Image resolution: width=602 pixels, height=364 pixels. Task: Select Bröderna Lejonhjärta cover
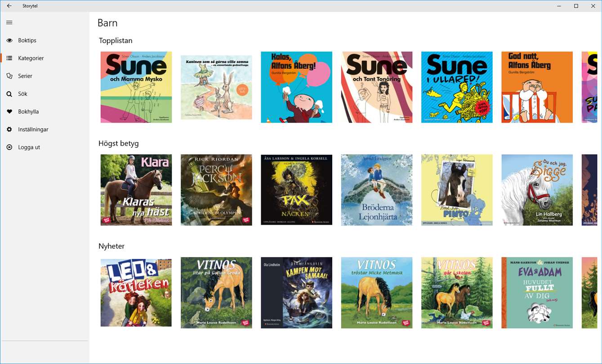pyautogui.click(x=377, y=190)
